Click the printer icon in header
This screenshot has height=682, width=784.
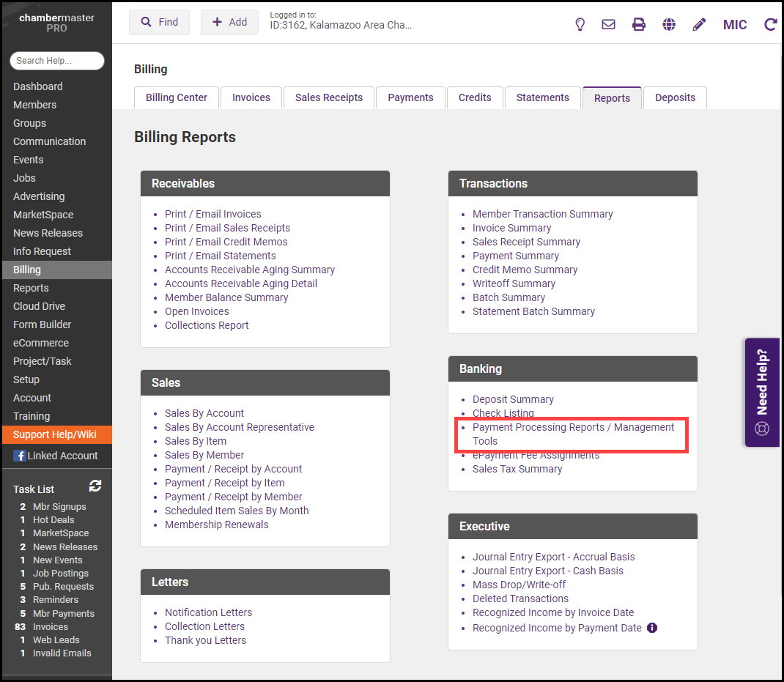tap(639, 24)
